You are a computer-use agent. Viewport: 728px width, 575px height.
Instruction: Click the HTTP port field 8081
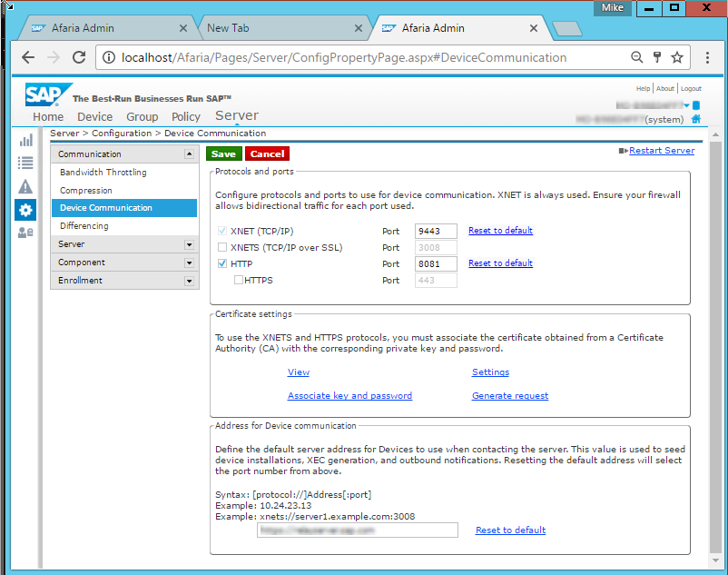436,263
